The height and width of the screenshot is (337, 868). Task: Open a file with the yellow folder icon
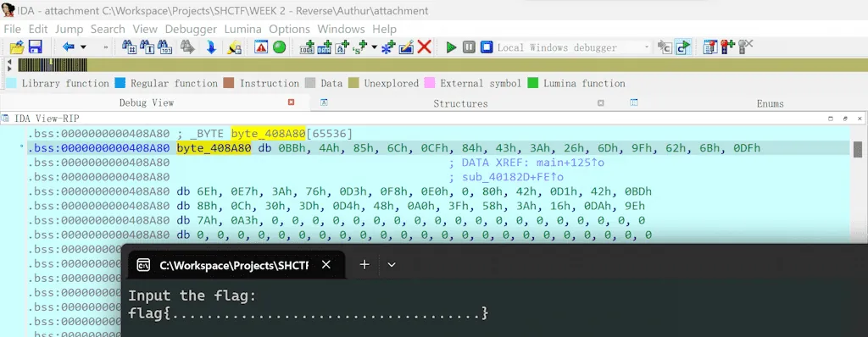tap(17, 47)
